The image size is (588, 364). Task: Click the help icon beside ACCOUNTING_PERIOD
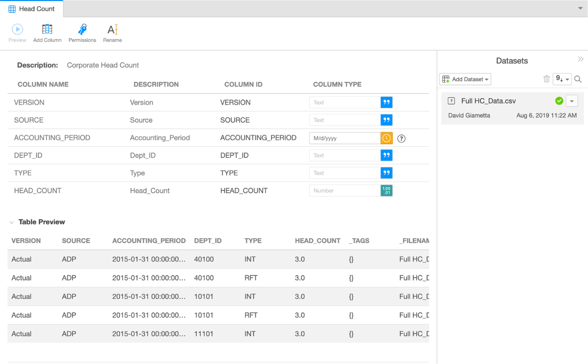pyautogui.click(x=401, y=138)
